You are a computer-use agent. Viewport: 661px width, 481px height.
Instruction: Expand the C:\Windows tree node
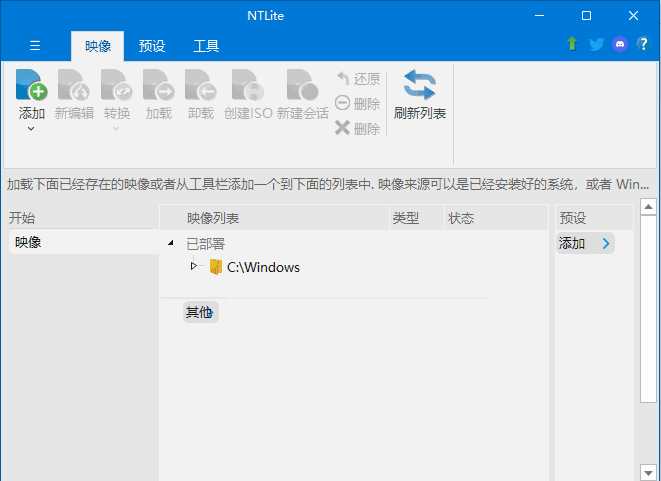point(193,266)
